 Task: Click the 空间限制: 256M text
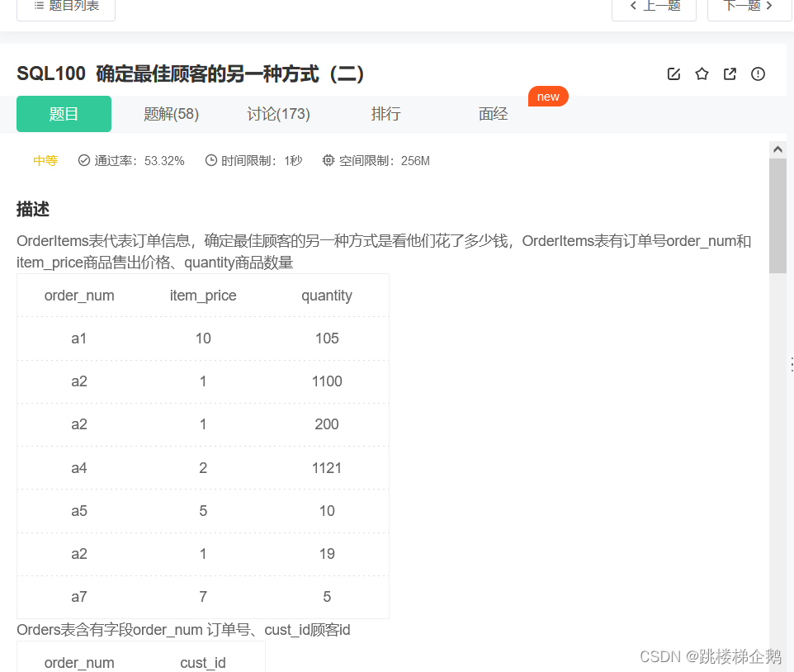385,161
